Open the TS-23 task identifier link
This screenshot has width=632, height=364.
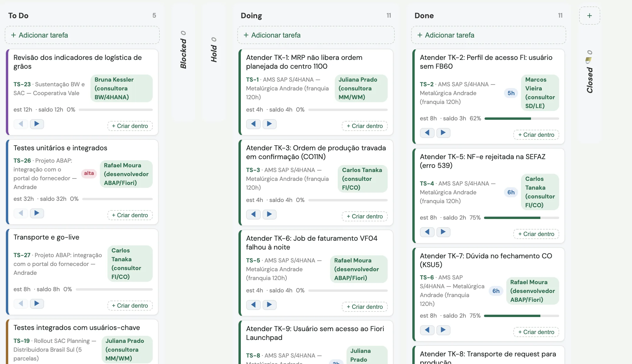pyautogui.click(x=22, y=84)
